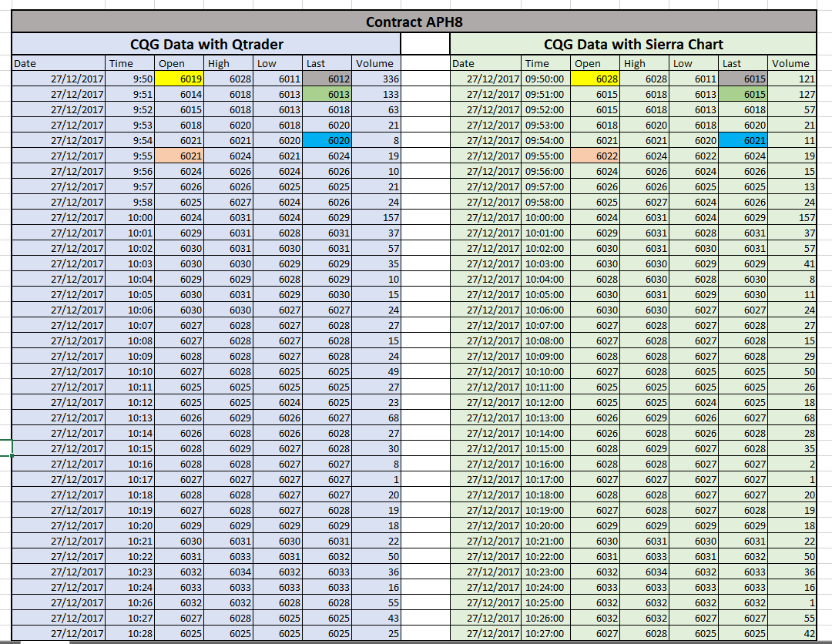Select Sierra Chart Volume 50 in 10:10:00 row
The height and width of the screenshot is (644, 832).
click(792, 372)
